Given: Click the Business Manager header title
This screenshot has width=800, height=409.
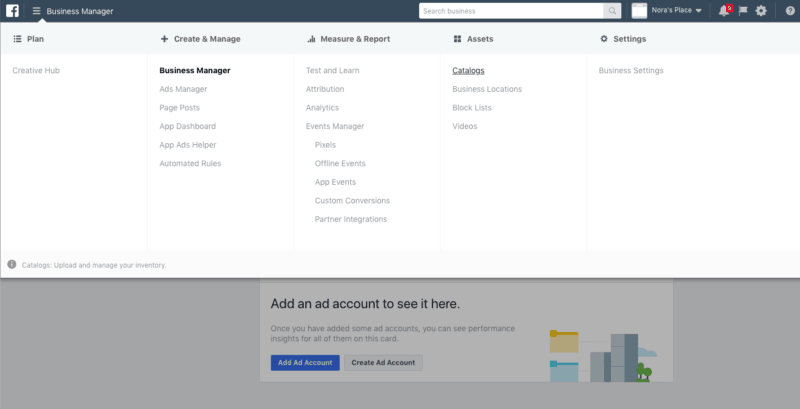Looking at the screenshot, I should tap(80, 11).
